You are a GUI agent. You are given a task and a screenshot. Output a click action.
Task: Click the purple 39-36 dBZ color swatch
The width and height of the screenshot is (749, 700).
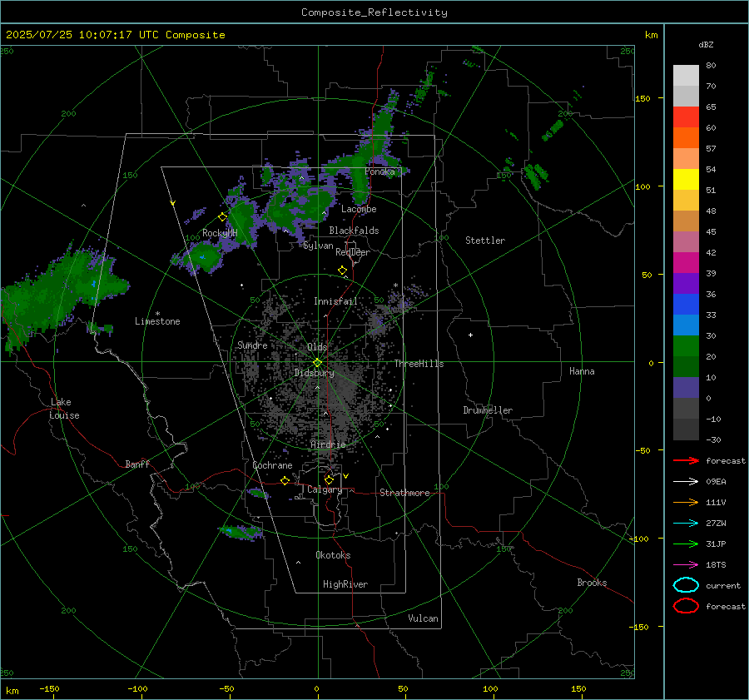686,284
